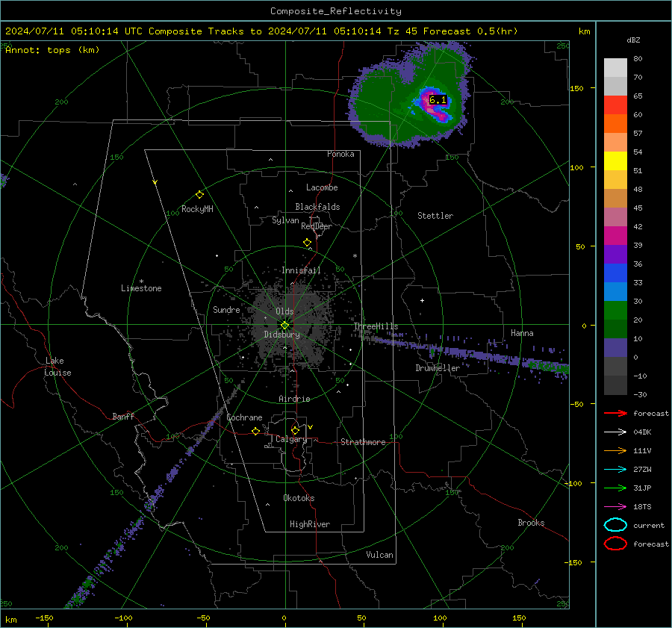This screenshot has width=672, height=628.
Task: Click the Okotoks city label
Action: (x=299, y=498)
